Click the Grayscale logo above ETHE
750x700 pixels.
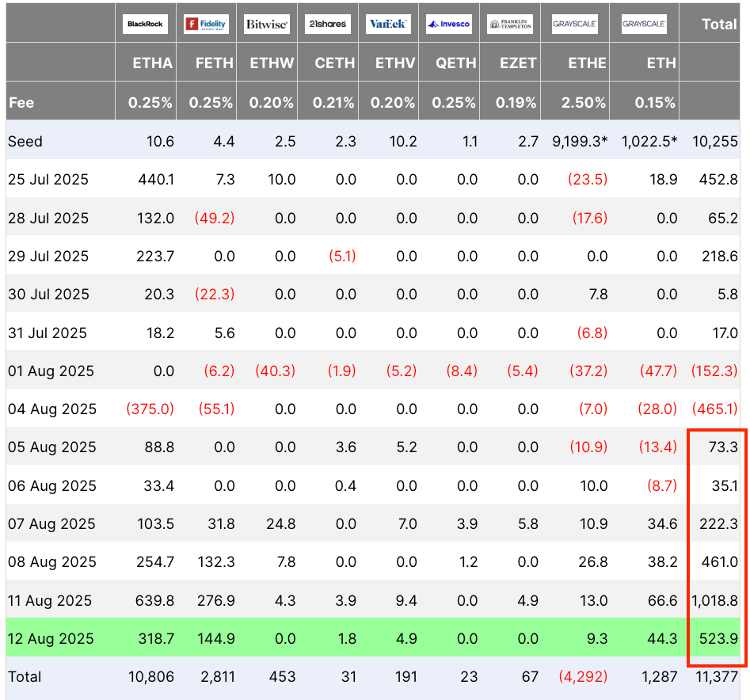click(574, 24)
